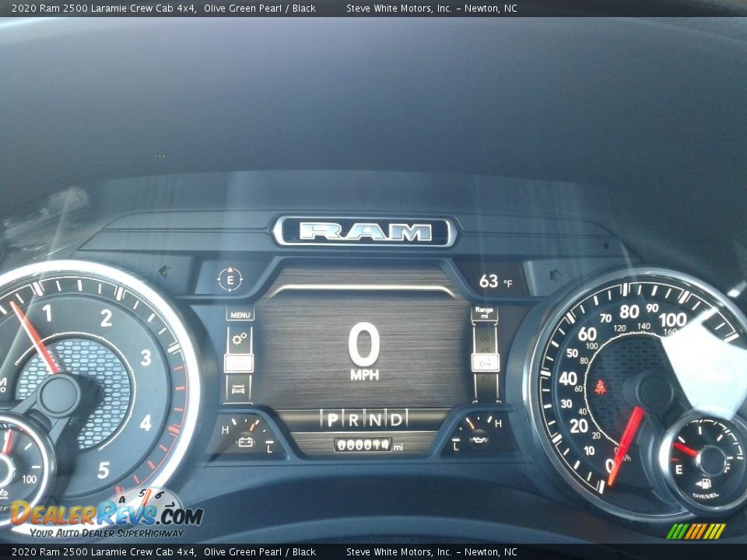Click the highlighted range value 64

tap(487, 362)
